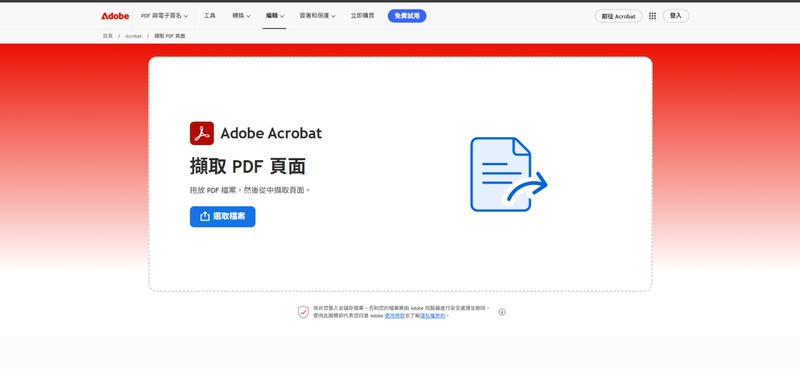Viewport: 800px width, 369px height.
Task: Go to Acrobat breadcrumb link
Action: [133, 36]
